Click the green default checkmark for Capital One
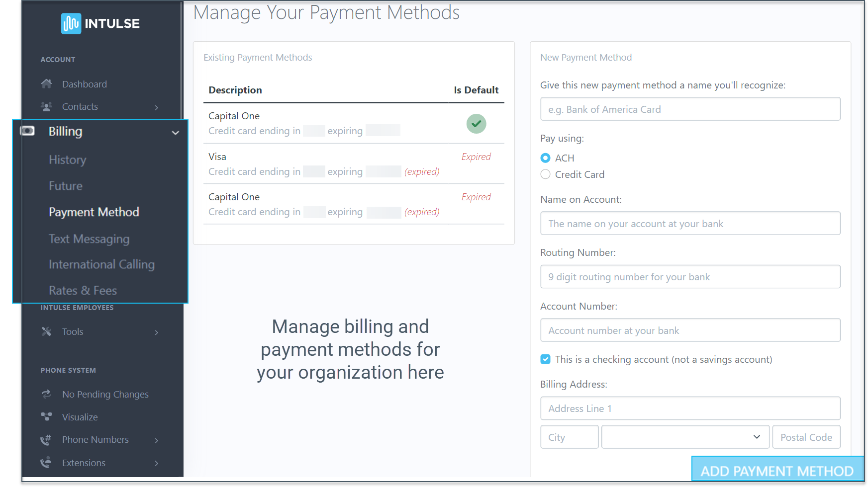 [x=476, y=123]
